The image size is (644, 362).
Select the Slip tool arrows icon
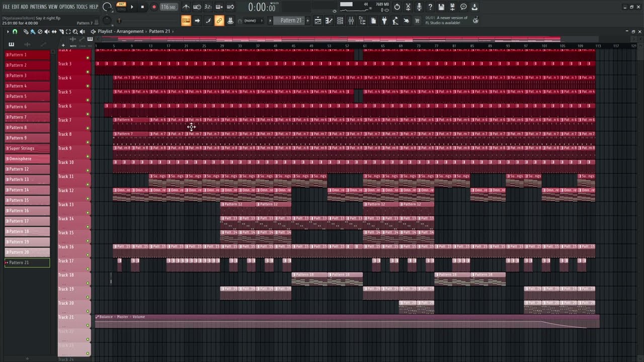coord(54,31)
